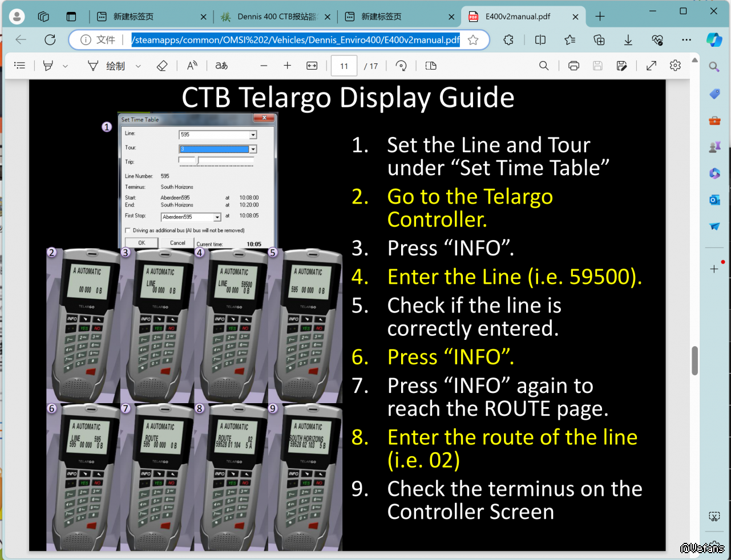731x560 pixels.
Task: Open the Settings and more menu
Action: pos(686,39)
